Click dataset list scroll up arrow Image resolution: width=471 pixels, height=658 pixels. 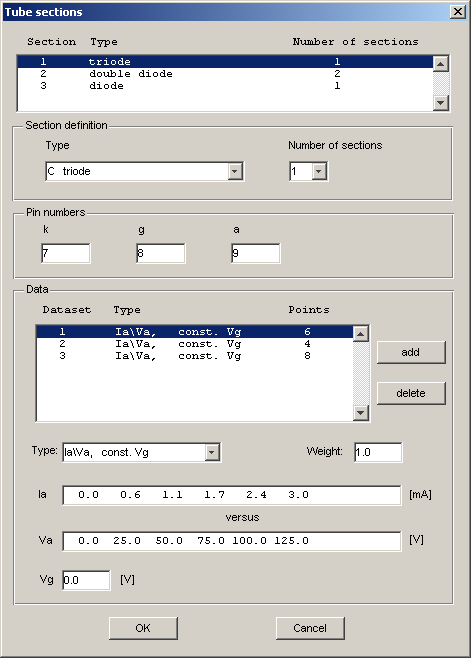coord(361,334)
